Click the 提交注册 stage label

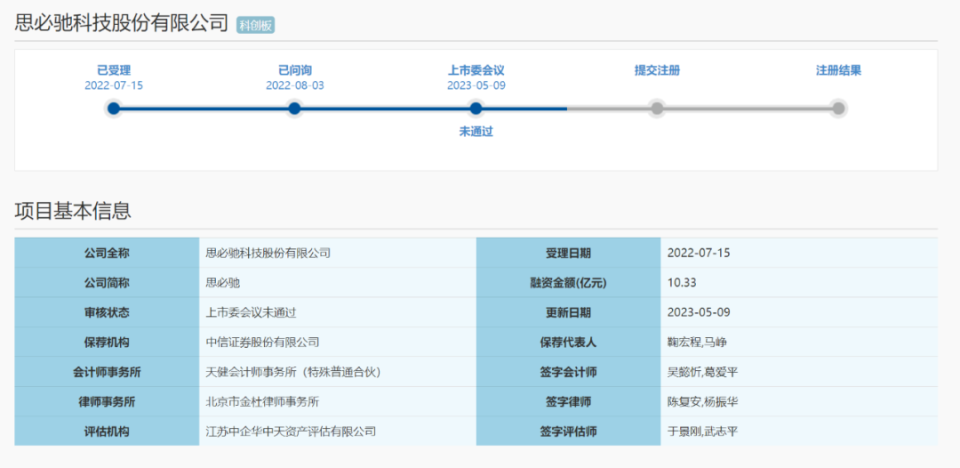[657, 70]
